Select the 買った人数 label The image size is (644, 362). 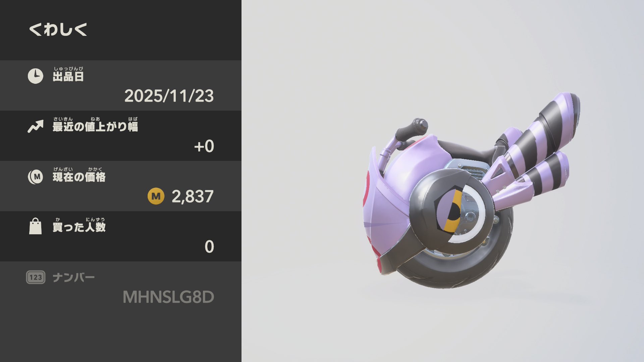coord(79,227)
